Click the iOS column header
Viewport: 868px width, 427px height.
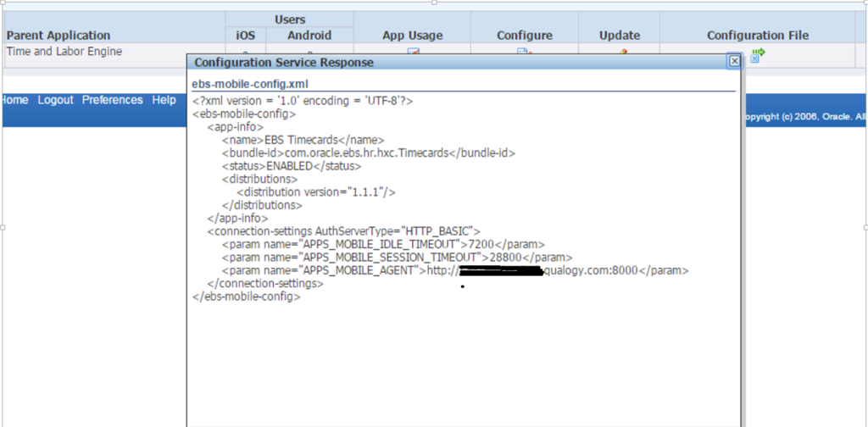[246, 36]
